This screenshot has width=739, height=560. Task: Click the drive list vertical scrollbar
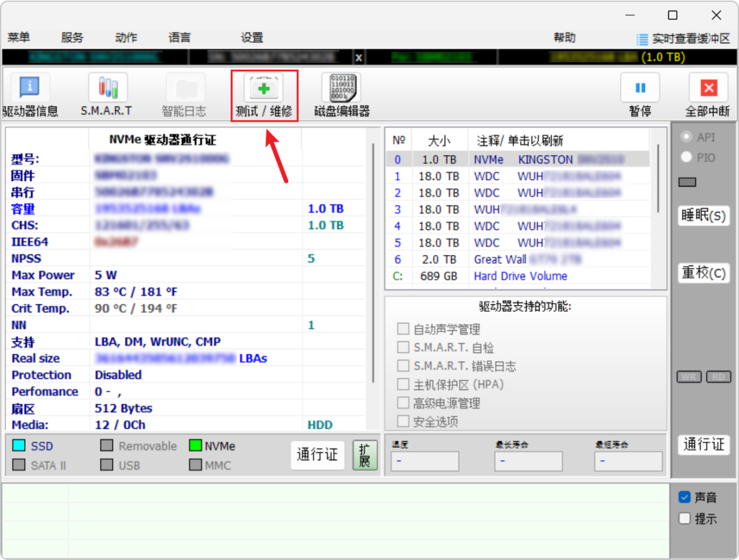(658, 179)
